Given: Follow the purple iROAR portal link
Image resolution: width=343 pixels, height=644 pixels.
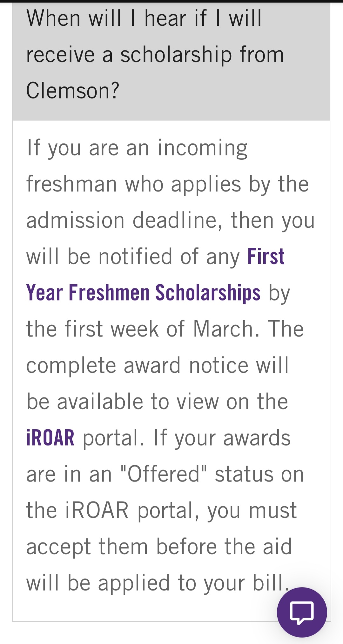Looking at the screenshot, I should (x=50, y=438).
